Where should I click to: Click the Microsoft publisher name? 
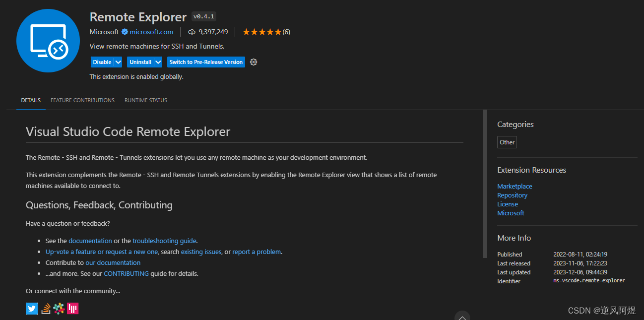[104, 32]
